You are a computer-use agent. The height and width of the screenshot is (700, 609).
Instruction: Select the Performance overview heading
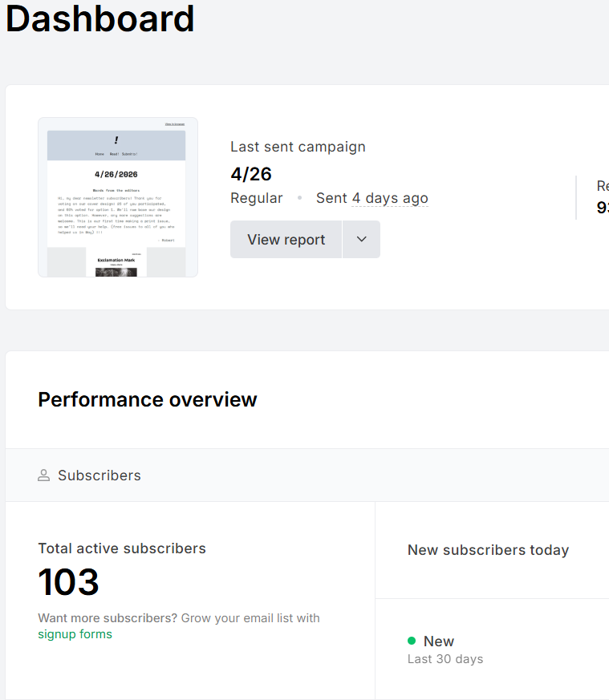pyautogui.click(x=148, y=399)
